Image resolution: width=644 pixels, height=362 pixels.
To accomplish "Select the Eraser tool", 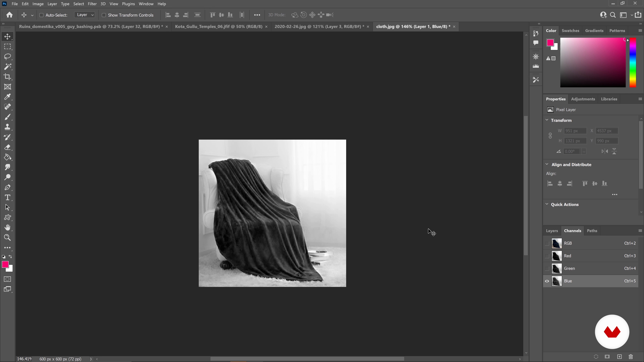I will coord(8,147).
